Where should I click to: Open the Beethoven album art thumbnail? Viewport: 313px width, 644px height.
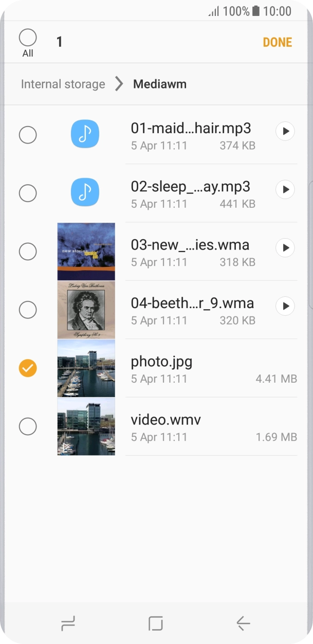(x=86, y=310)
